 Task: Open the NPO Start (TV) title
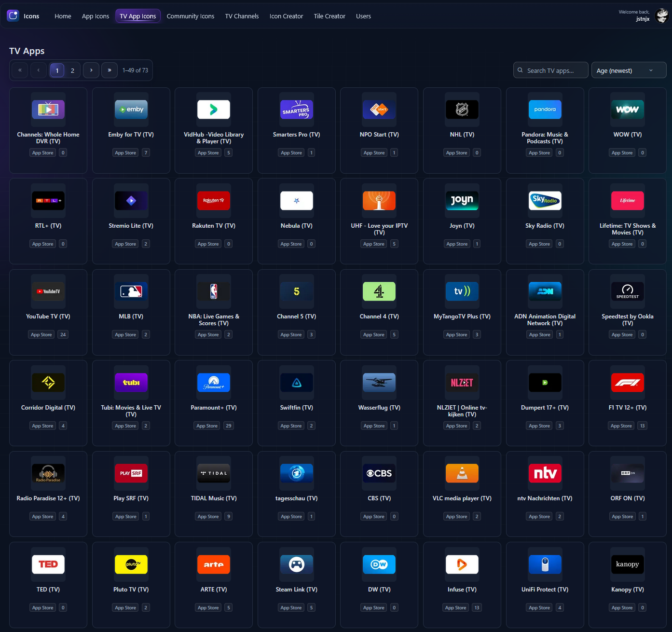pyautogui.click(x=379, y=135)
